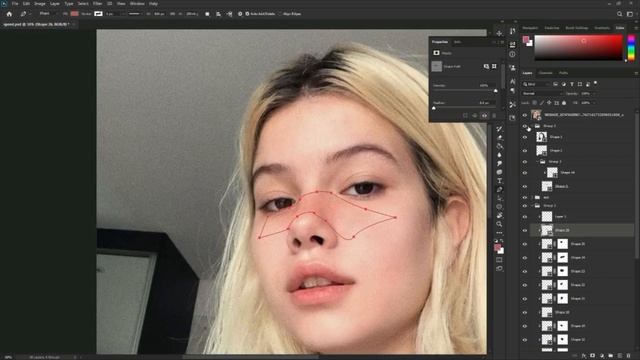Open the Edit Toolbar three-dots button
This screenshot has height=360, width=640.
[499, 233]
